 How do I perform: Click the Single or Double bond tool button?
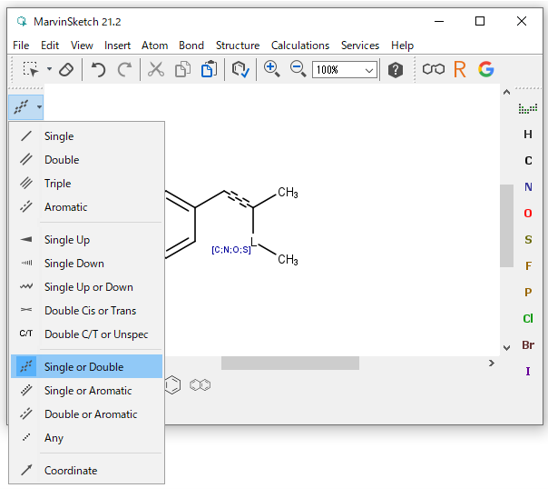[x=21, y=107]
